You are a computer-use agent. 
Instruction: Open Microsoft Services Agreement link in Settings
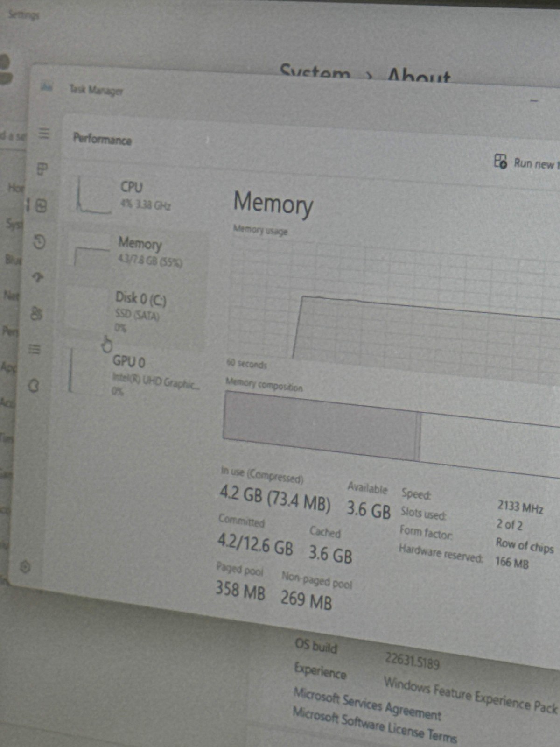(x=367, y=703)
